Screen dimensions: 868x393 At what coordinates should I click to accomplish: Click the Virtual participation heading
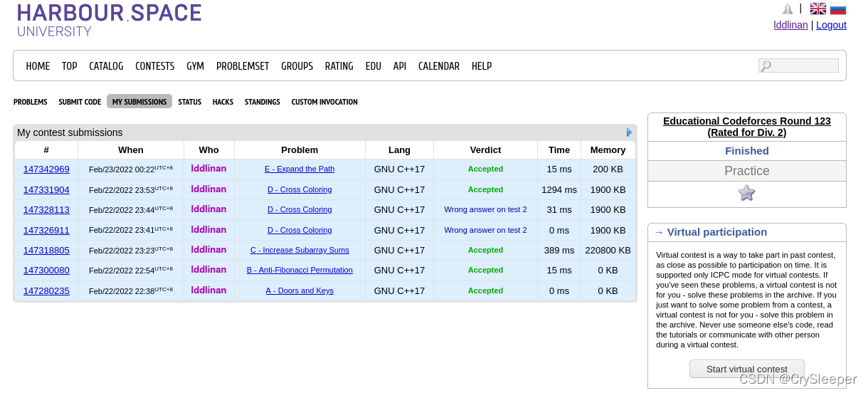717,232
